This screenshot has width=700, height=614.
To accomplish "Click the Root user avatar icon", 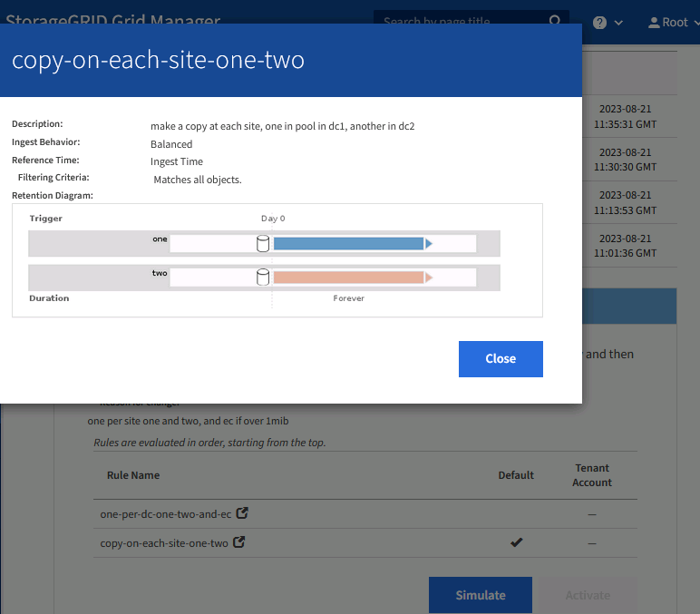I will coord(654,23).
